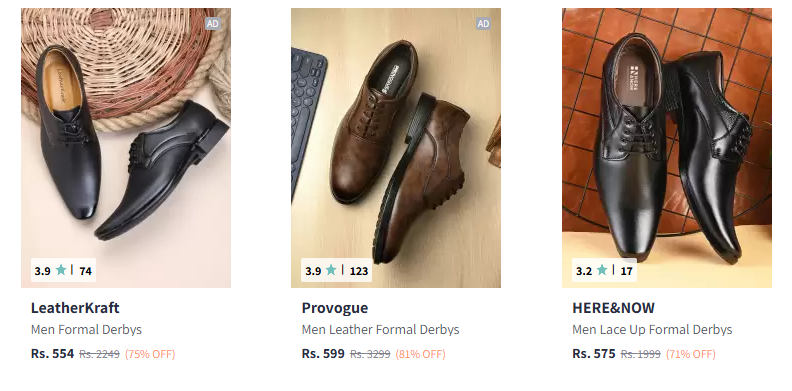Click the AD badge on LeatherKraft image
The height and width of the screenshot is (391, 792).
tap(213, 23)
